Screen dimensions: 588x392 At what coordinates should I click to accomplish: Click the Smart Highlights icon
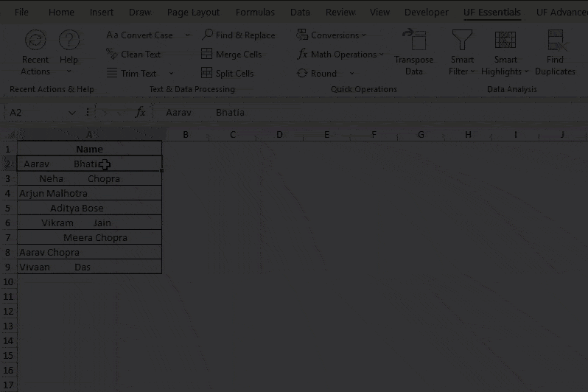pos(505,40)
